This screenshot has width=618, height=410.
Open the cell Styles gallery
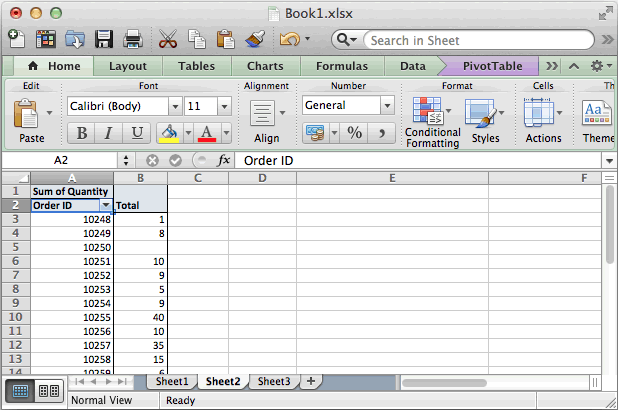point(485,120)
